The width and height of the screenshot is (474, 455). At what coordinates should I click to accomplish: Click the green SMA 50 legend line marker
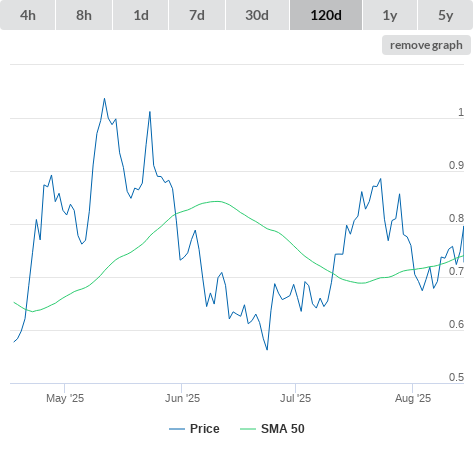tap(248, 429)
